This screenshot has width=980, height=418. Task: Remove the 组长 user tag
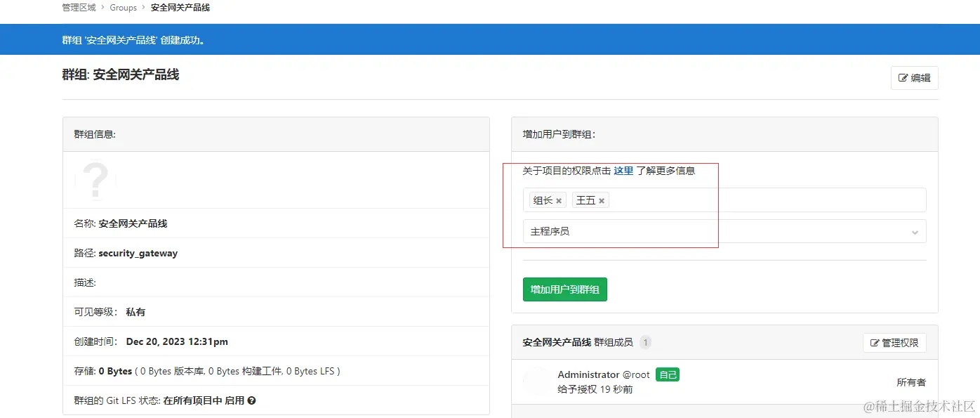[x=559, y=201]
